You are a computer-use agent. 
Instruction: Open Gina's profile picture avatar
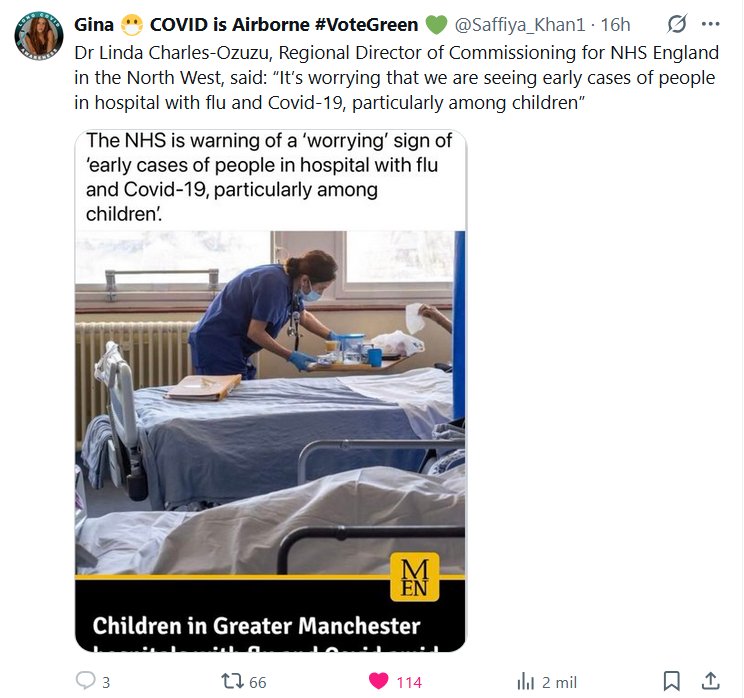(38, 35)
